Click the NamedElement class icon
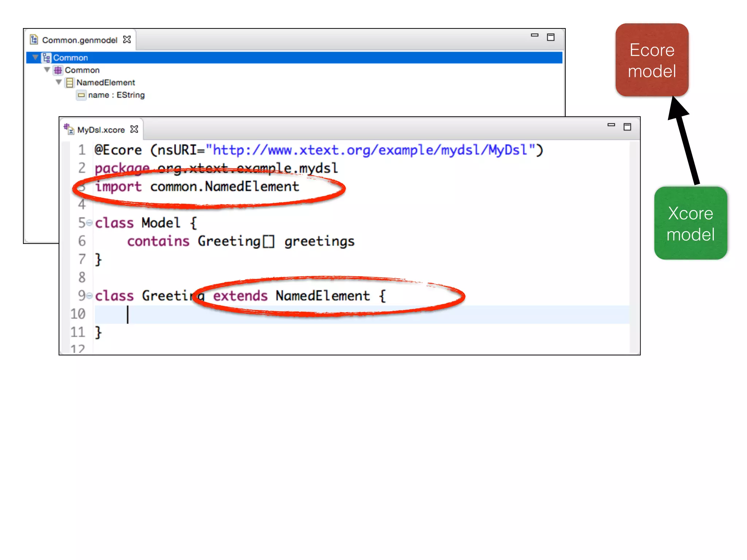This screenshot has width=747, height=560. point(69,83)
